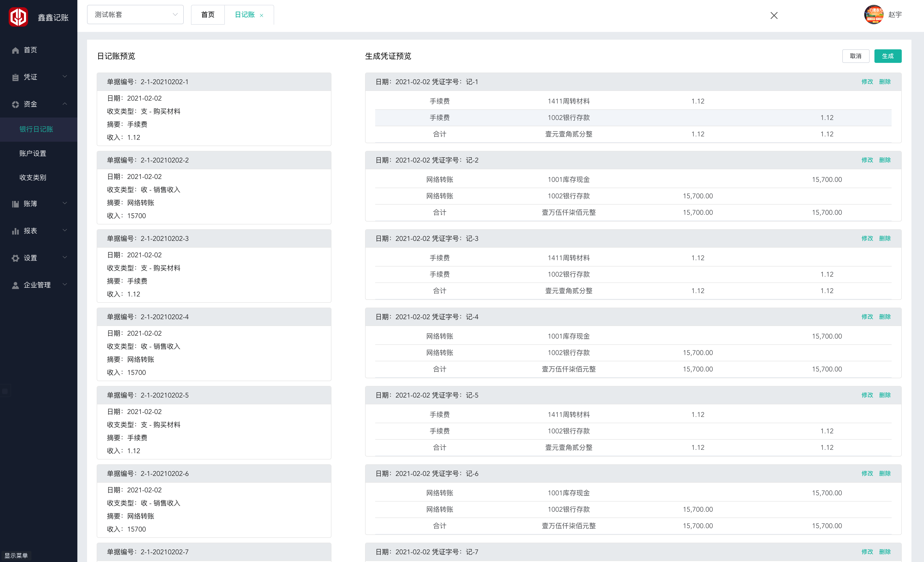Click the 取消 button

[x=855, y=56]
